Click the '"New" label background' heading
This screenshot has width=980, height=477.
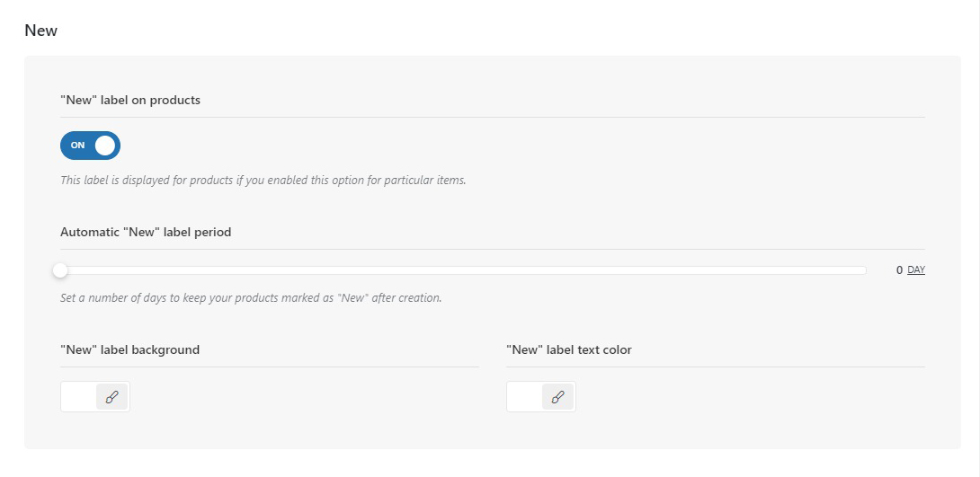point(129,349)
